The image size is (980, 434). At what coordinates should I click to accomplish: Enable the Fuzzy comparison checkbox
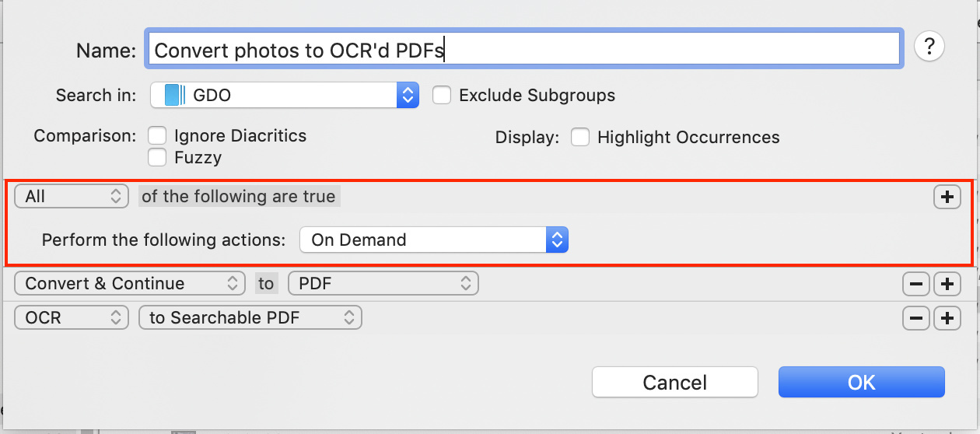(157, 158)
